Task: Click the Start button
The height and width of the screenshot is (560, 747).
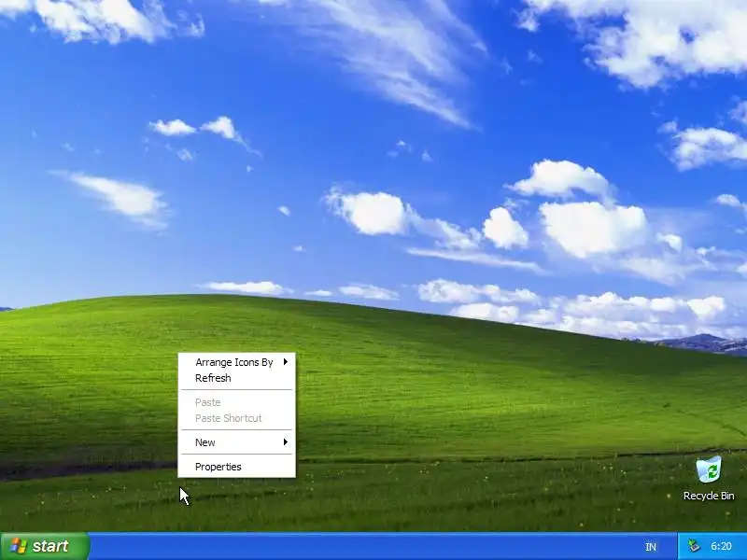Action: (x=44, y=546)
